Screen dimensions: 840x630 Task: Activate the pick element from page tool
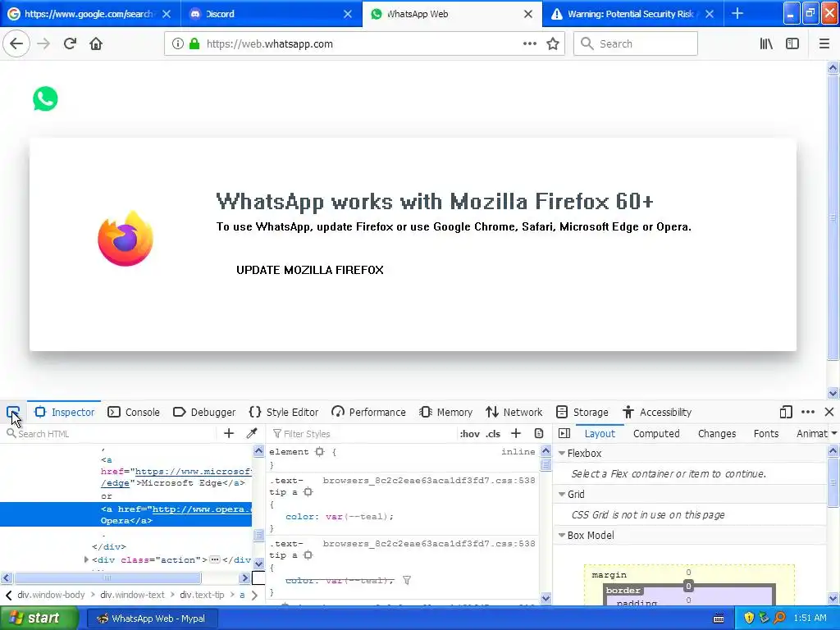[13, 412]
